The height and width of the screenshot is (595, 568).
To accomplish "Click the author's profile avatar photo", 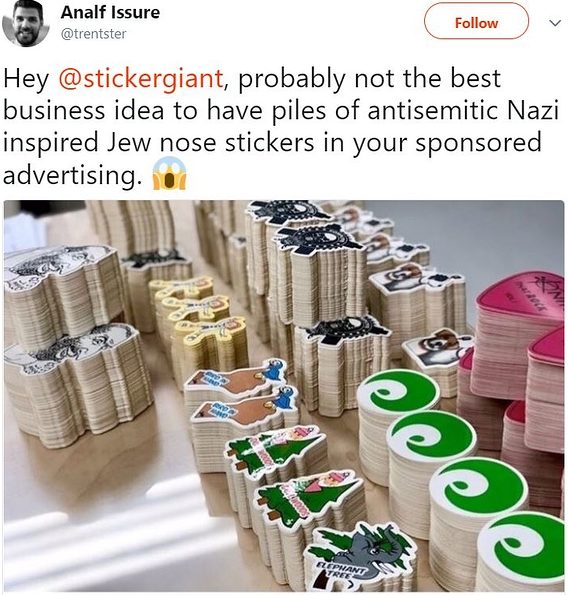I will (x=26, y=24).
